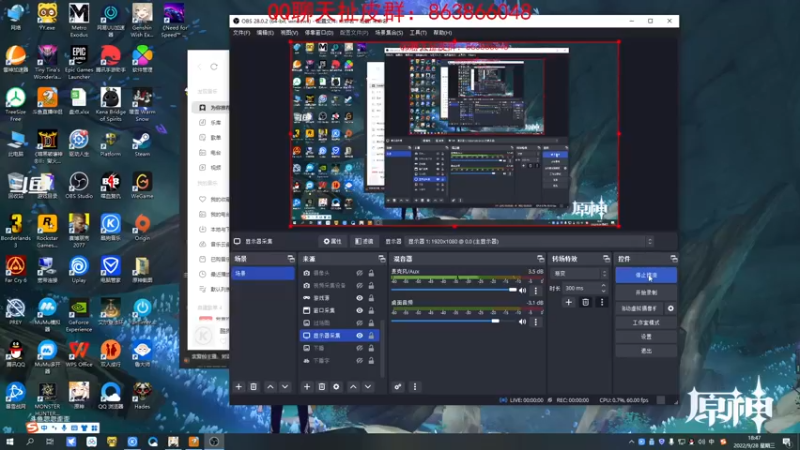Mute the 桌面音频 speaker icon
The width and height of the screenshot is (800, 450).
coord(522,322)
